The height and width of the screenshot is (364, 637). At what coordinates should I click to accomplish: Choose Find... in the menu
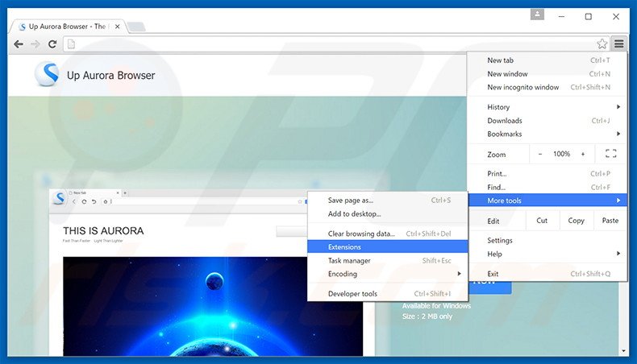[547, 187]
